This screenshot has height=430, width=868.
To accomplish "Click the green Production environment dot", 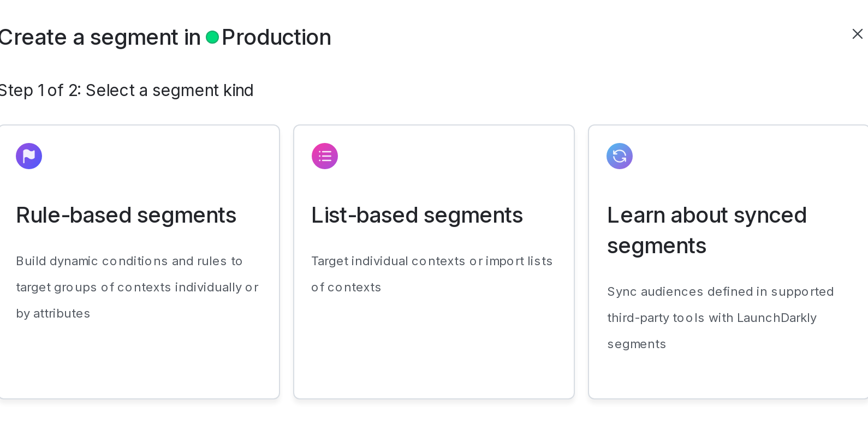I will coord(212,38).
